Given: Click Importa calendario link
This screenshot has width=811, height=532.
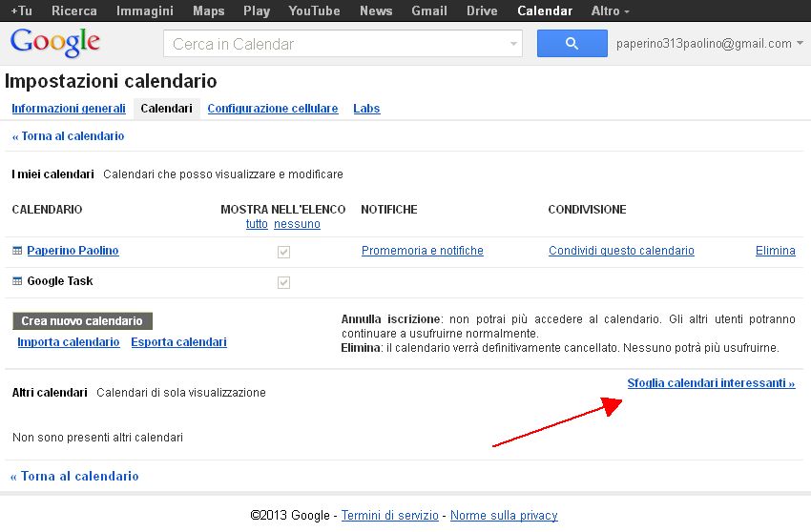Looking at the screenshot, I should coord(69,342).
